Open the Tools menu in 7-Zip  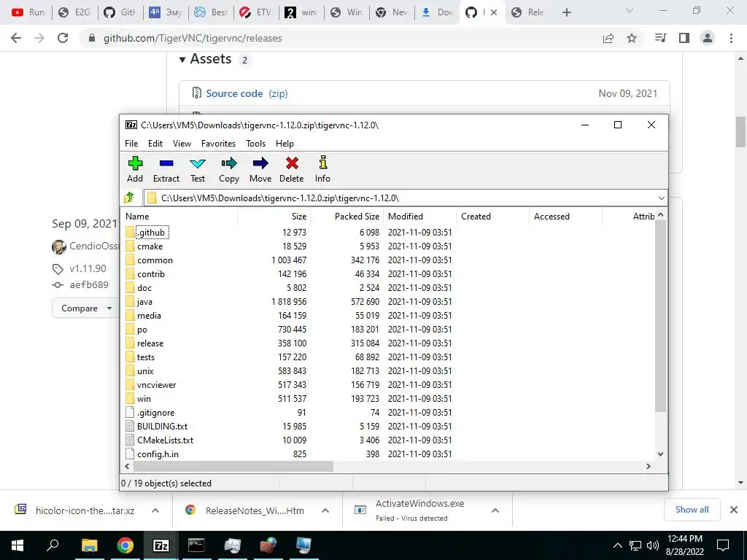click(256, 144)
